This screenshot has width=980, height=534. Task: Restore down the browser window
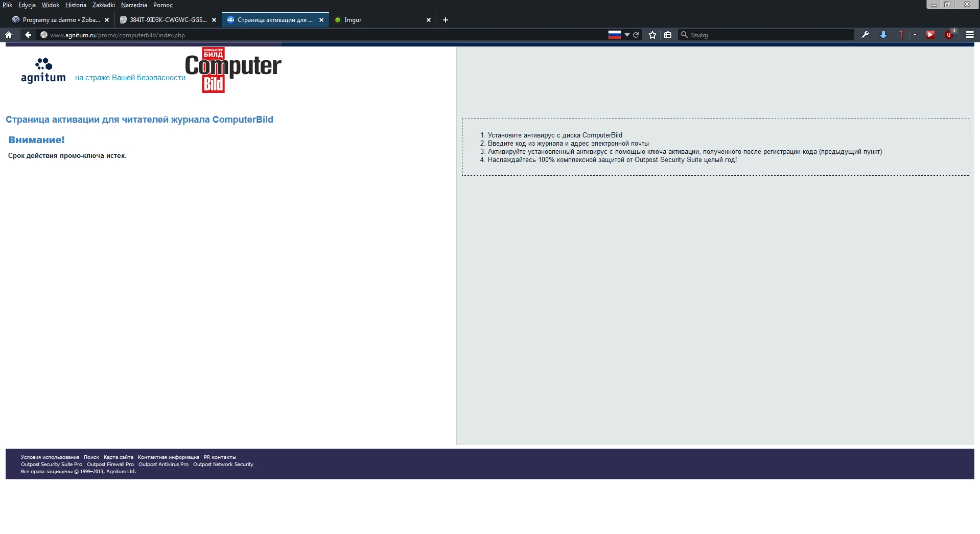(x=947, y=4)
